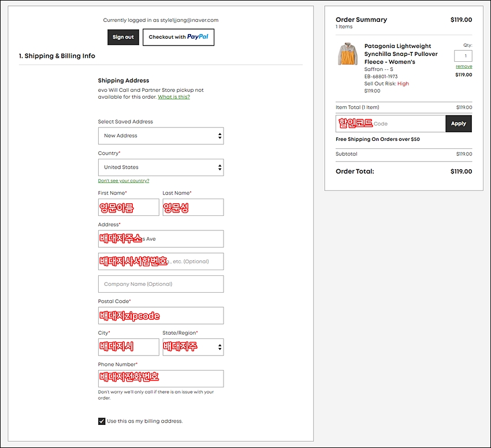The width and height of the screenshot is (491, 448).
Task: Focus the Phone Number field
Action: pos(161,379)
